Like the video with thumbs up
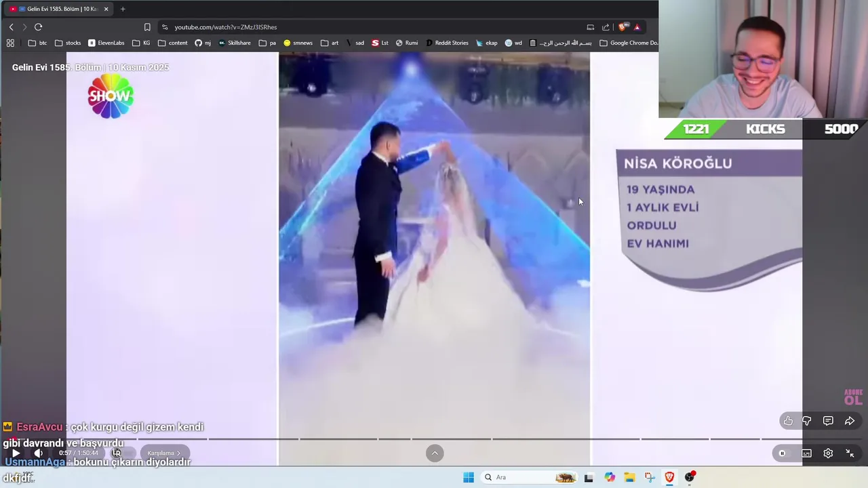 [x=788, y=421]
